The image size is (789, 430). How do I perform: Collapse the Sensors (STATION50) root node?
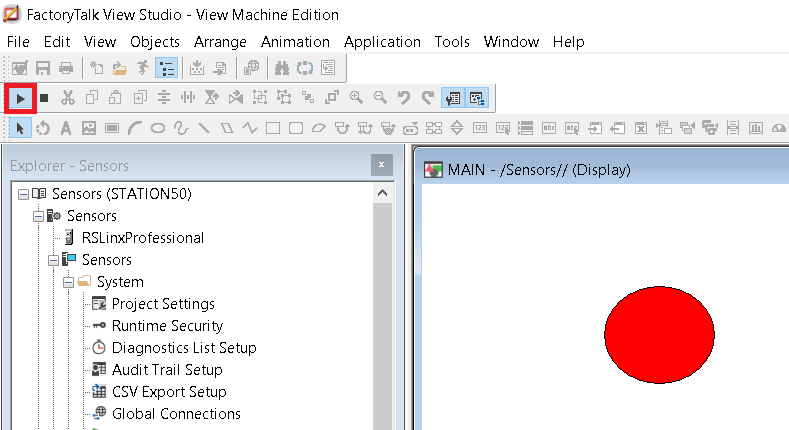tap(23, 194)
